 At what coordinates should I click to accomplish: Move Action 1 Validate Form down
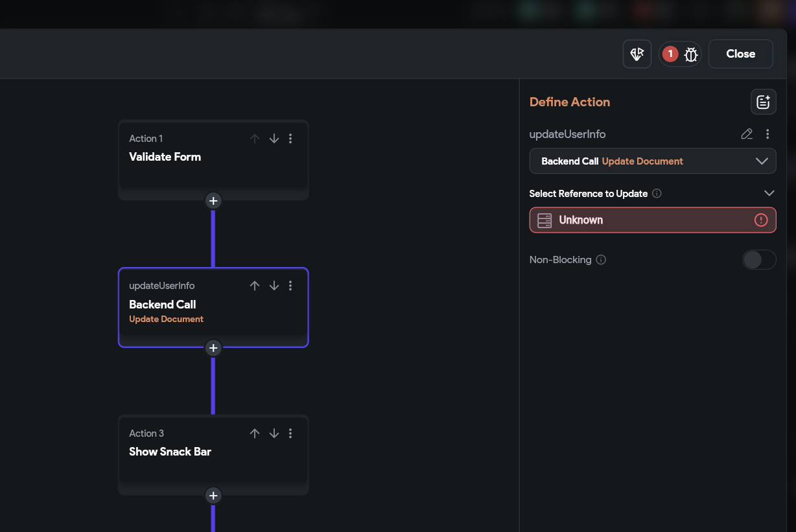click(x=274, y=139)
